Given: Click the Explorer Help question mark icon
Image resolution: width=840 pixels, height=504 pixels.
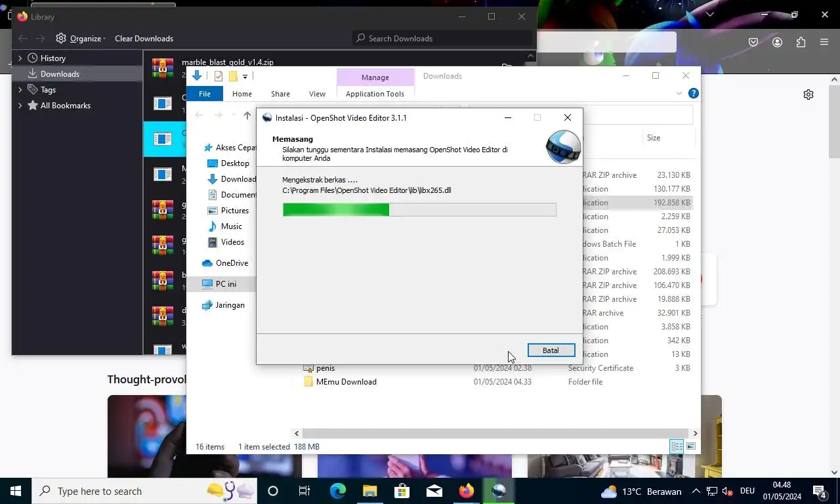Looking at the screenshot, I should point(693,93).
